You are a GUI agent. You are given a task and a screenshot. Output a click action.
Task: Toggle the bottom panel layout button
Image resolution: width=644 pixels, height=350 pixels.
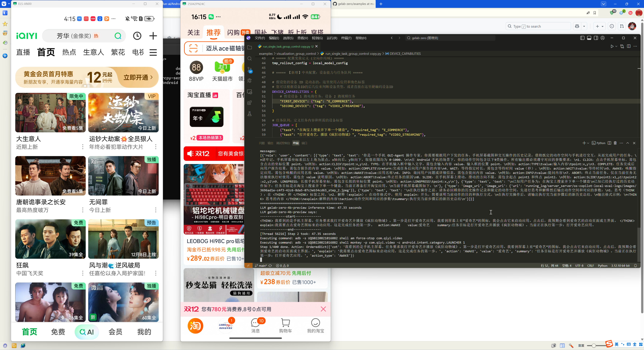click(589, 38)
